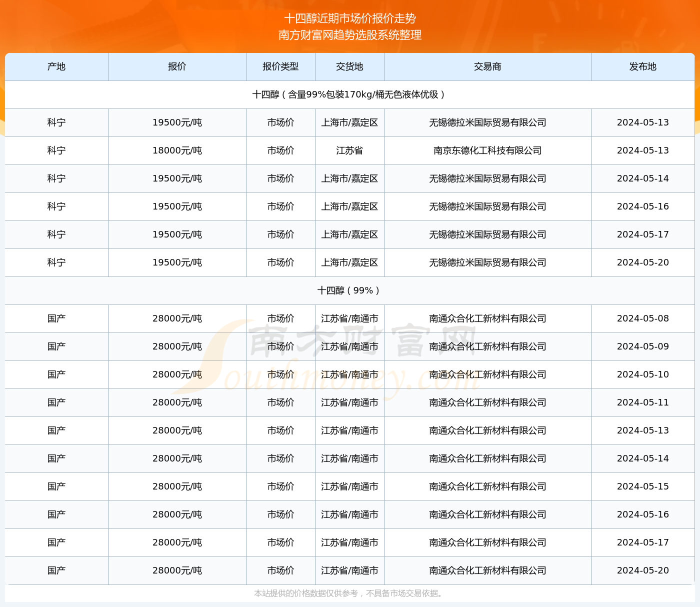Viewport: 700px width, 607px height.
Task: Select 南通众合化工新材料有限公司 in the row dated 2024-05-15
Action: click(x=487, y=486)
